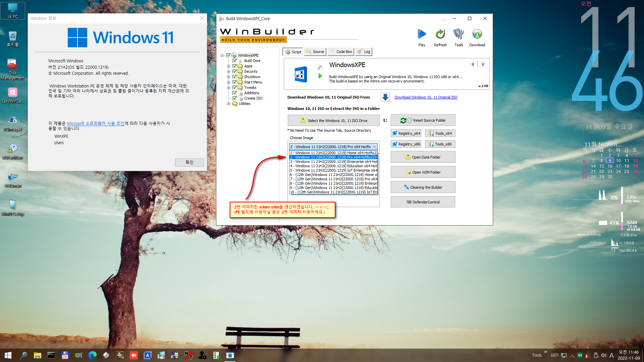The image size is (644, 362).
Task: Click the Open Data Folder button
Action: 423,157
